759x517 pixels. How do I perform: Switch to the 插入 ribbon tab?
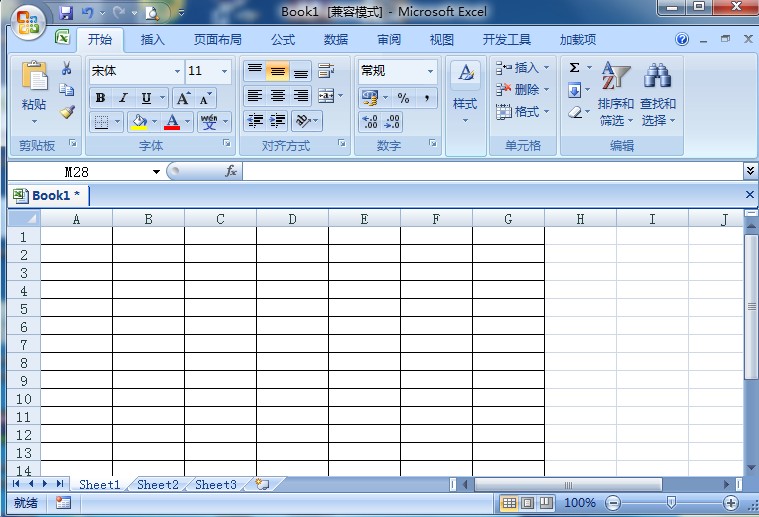coord(153,40)
